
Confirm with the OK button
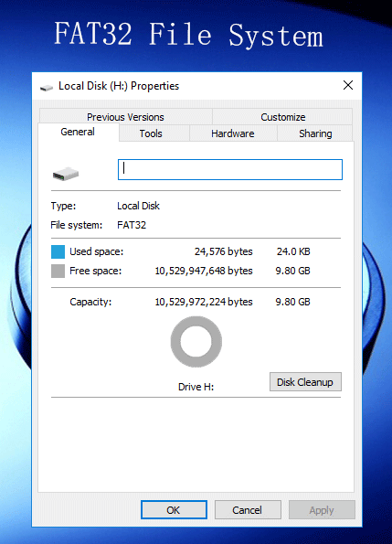[174, 510]
